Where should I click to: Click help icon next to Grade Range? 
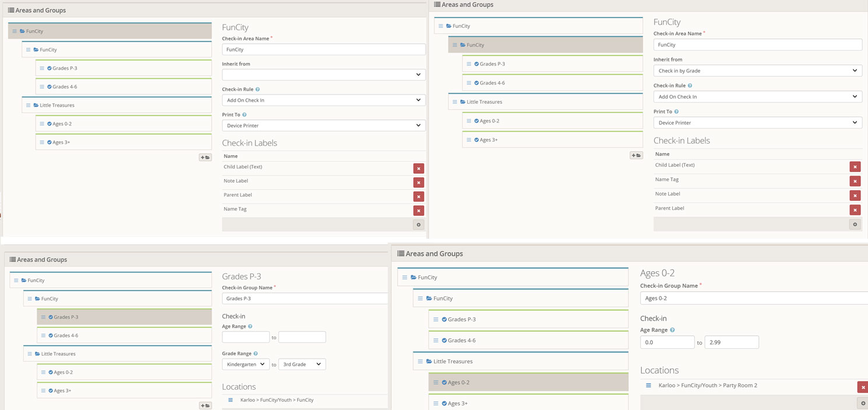click(x=256, y=353)
